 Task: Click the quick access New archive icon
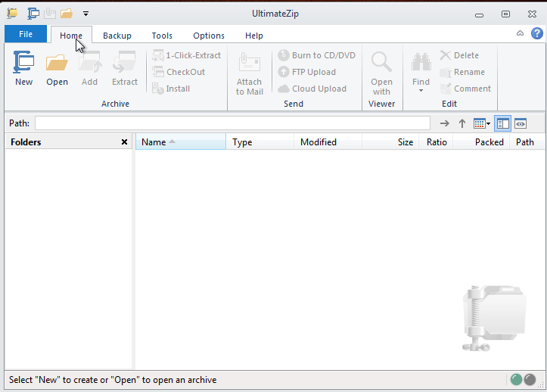[33, 14]
